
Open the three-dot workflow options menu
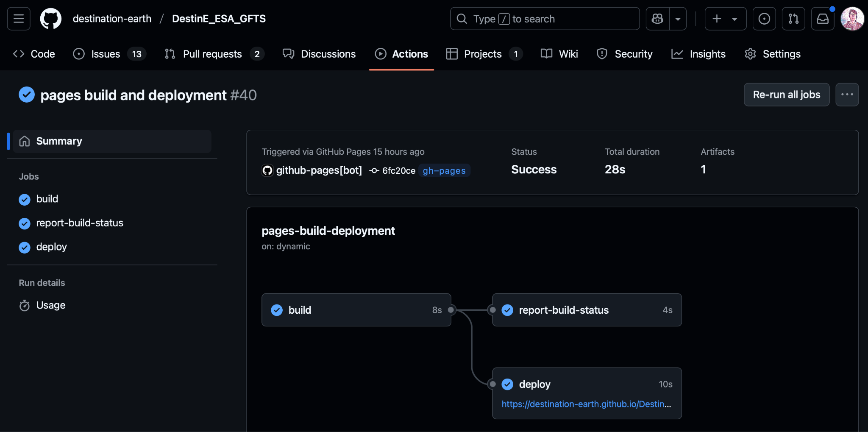pos(847,95)
